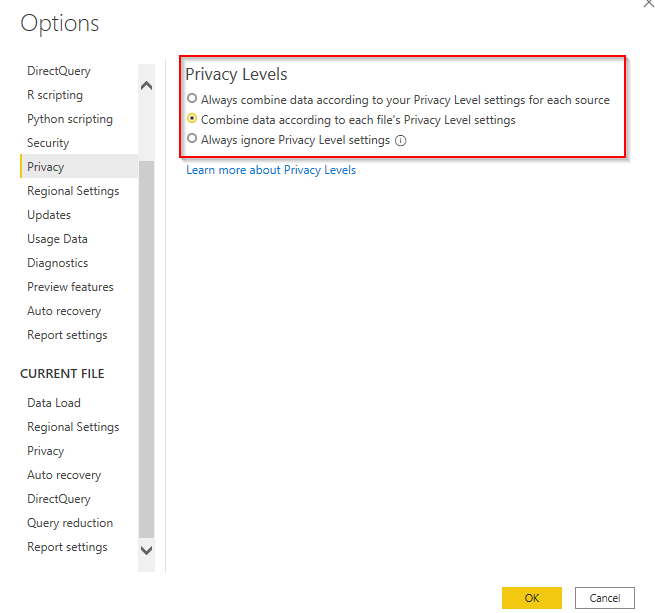
Task: Open Report settings under CURRENT FILE
Action: (x=67, y=547)
